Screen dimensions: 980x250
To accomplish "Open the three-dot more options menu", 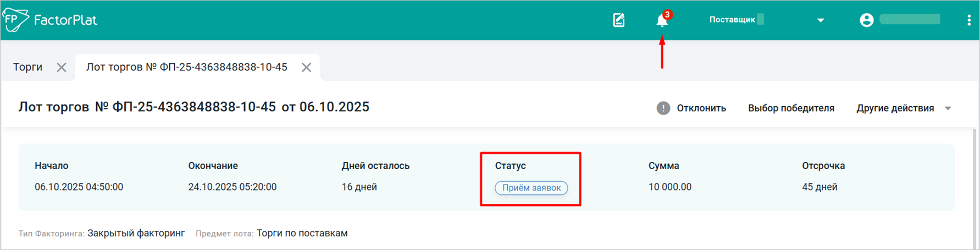I will tap(968, 20).
